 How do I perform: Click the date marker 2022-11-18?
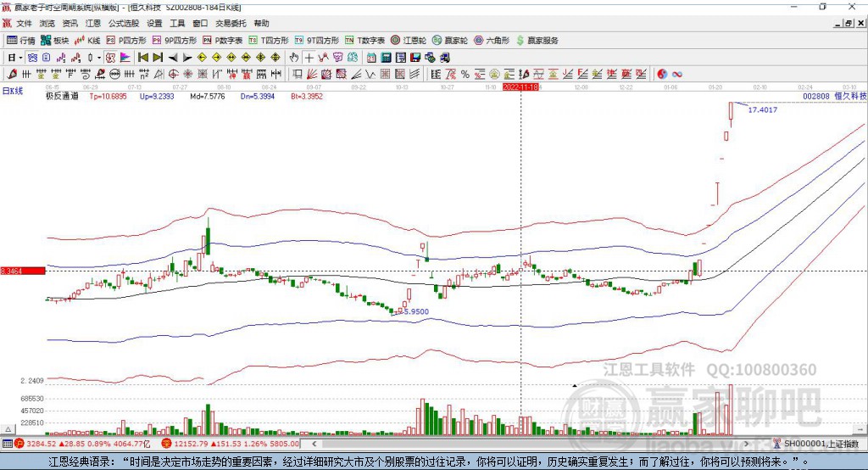point(520,87)
